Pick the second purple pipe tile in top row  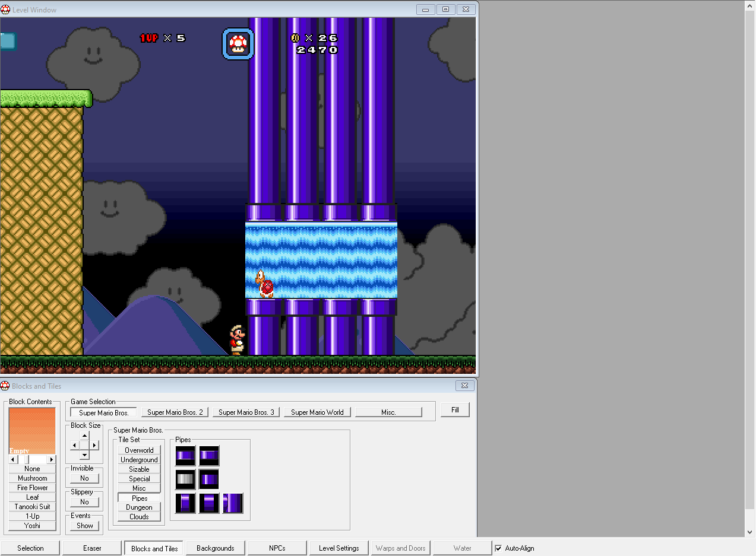tap(209, 456)
